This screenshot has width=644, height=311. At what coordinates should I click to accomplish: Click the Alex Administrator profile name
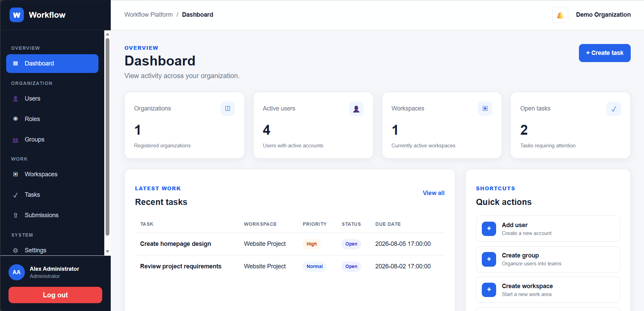54,269
